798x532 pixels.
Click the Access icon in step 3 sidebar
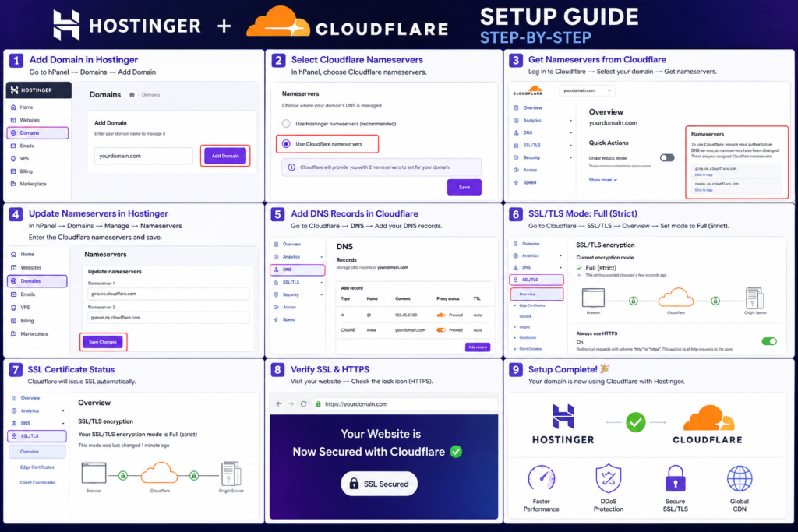[x=516, y=170]
